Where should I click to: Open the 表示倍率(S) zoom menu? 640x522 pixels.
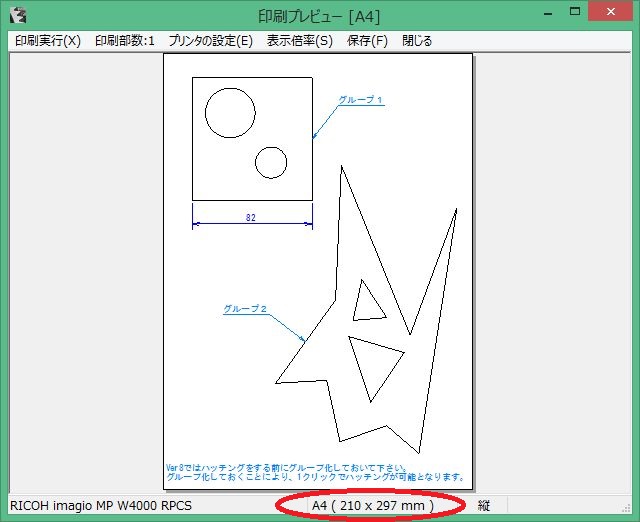300,41
